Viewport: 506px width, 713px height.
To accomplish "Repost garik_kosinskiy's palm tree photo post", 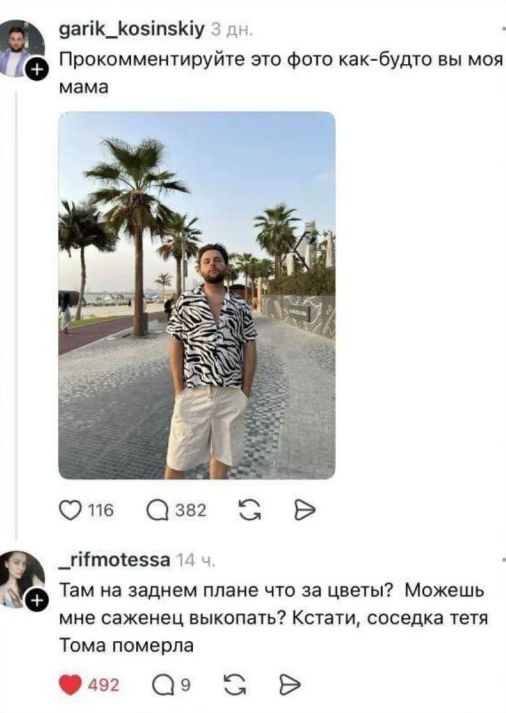I will coord(250,510).
